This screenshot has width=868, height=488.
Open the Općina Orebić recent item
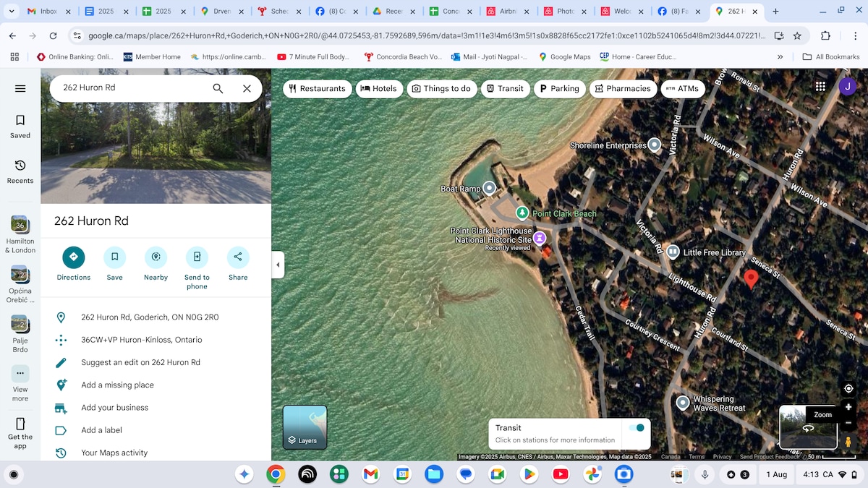(20, 284)
